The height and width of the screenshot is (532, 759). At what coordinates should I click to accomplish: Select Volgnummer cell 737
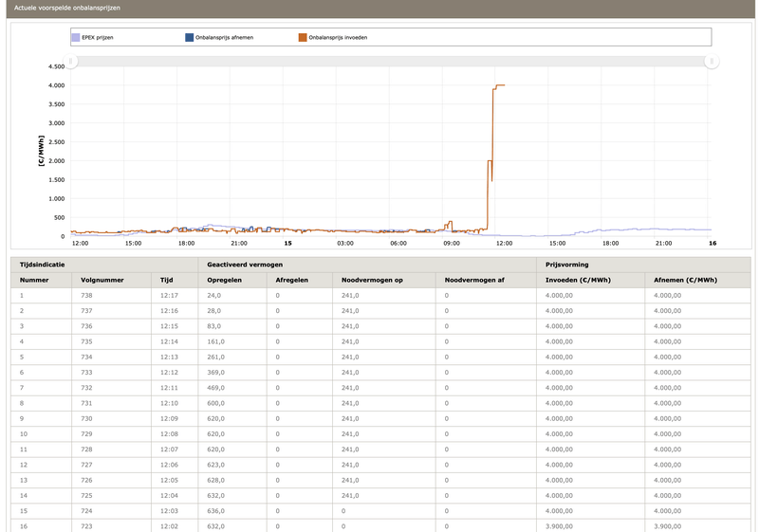pos(86,311)
